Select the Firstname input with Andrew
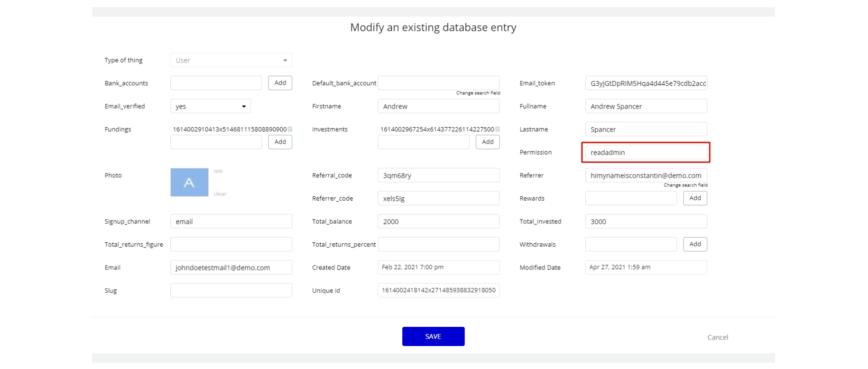This screenshot has width=868, height=369. tap(438, 106)
